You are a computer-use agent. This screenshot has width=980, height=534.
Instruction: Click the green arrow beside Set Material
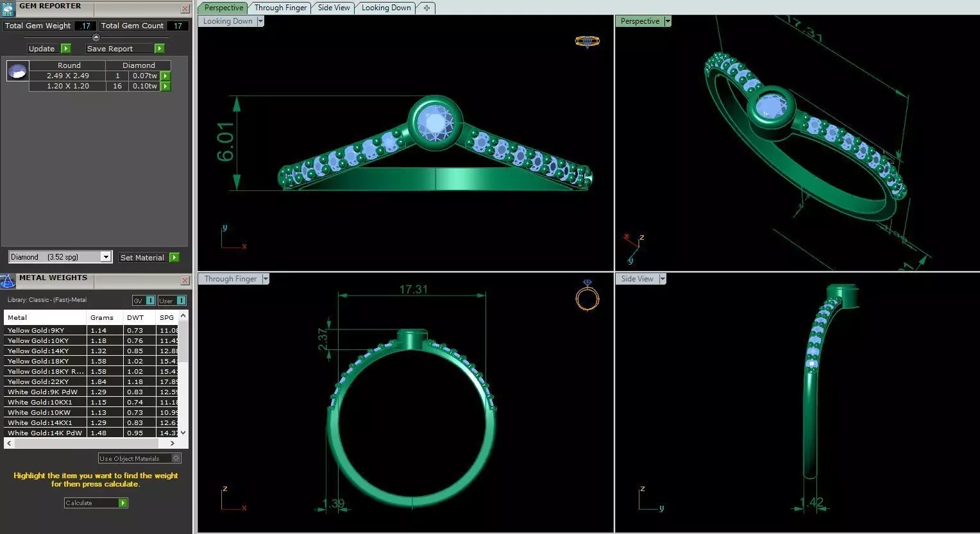pyautogui.click(x=174, y=257)
